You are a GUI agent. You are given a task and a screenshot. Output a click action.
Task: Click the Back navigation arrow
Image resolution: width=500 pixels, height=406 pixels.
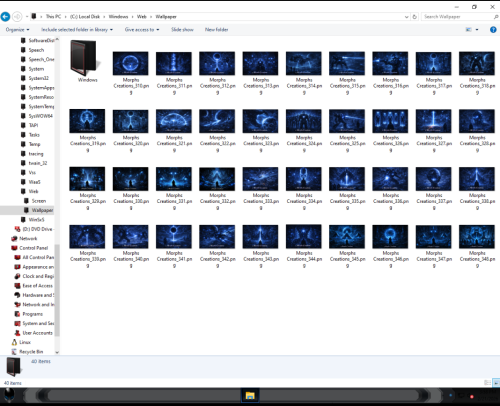(x=5, y=16)
